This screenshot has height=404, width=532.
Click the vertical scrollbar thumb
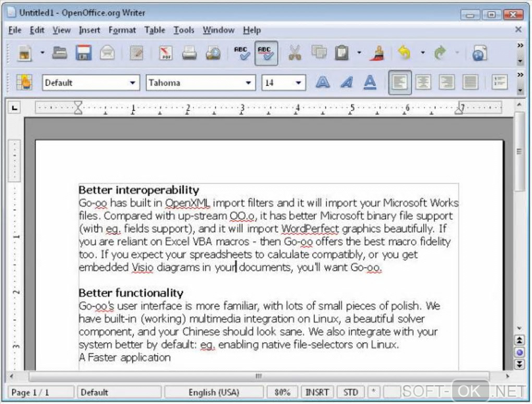pos(519,152)
